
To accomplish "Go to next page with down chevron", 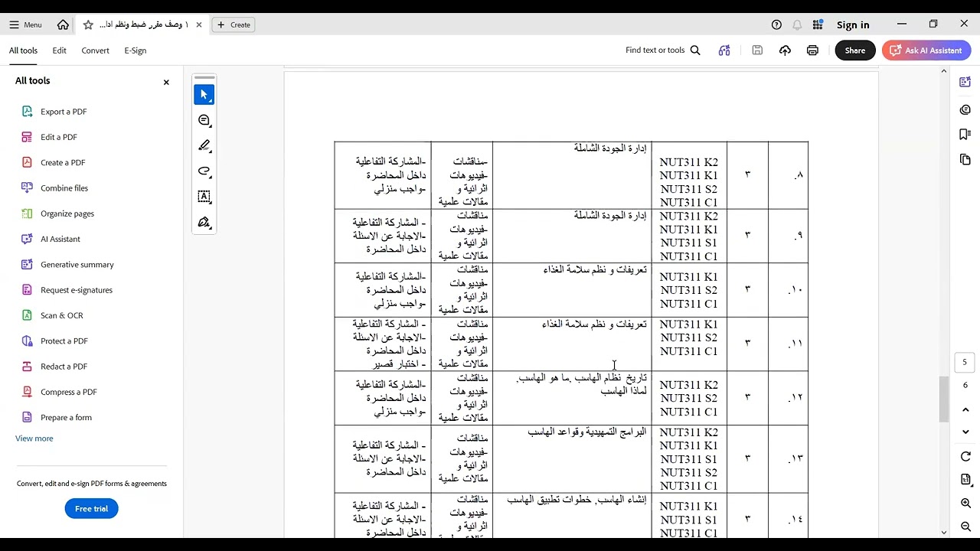I will point(965,432).
